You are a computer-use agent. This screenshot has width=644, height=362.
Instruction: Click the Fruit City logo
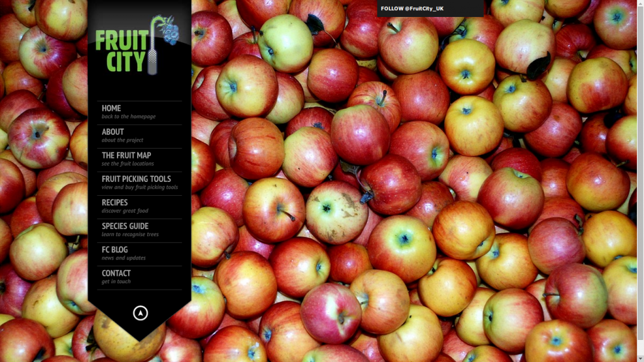pos(138,45)
